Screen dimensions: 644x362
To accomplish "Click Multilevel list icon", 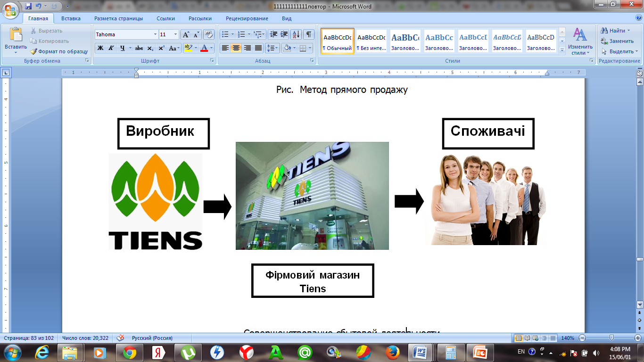I will coord(257,34).
